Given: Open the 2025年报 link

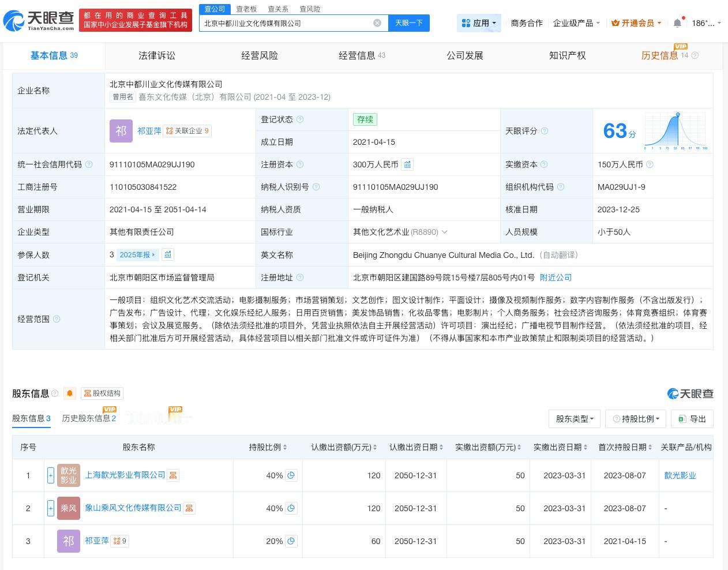Looking at the screenshot, I should (137, 254).
